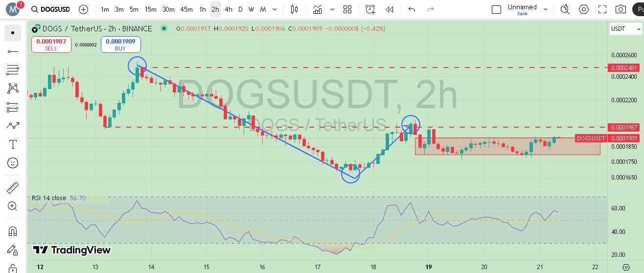Open the candlestick chart type selector
Screen dimensions: 644x273
click(x=294, y=9)
